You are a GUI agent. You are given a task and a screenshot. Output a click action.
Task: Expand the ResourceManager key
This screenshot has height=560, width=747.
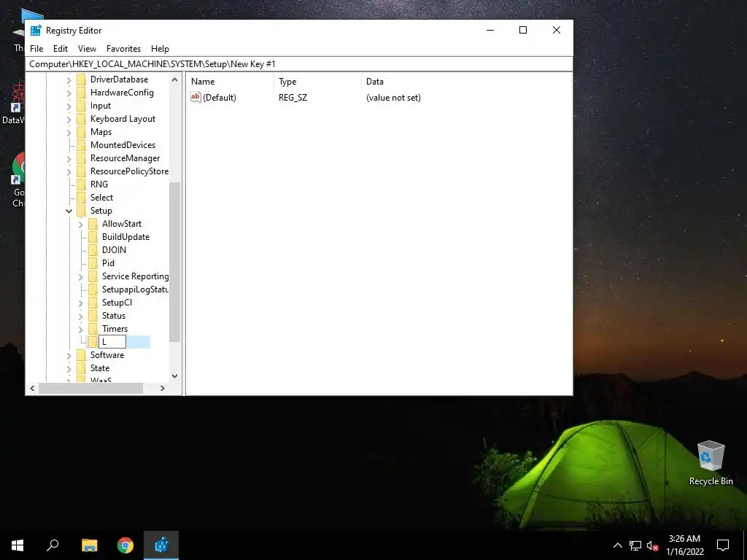(x=69, y=158)
